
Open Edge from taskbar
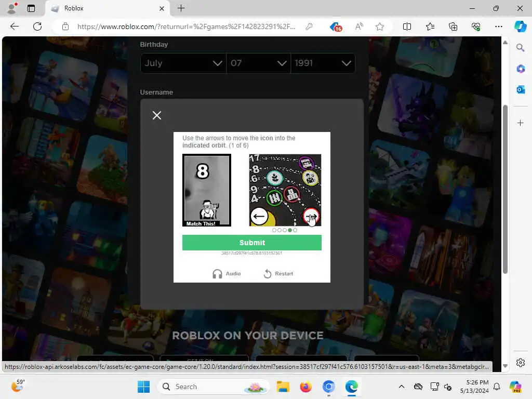click(352, 387)
